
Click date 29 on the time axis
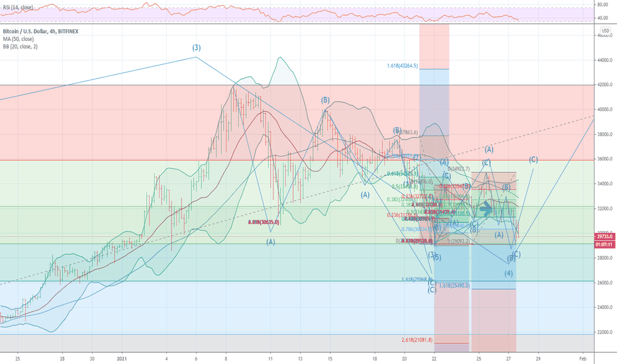[x=538, y=359]
